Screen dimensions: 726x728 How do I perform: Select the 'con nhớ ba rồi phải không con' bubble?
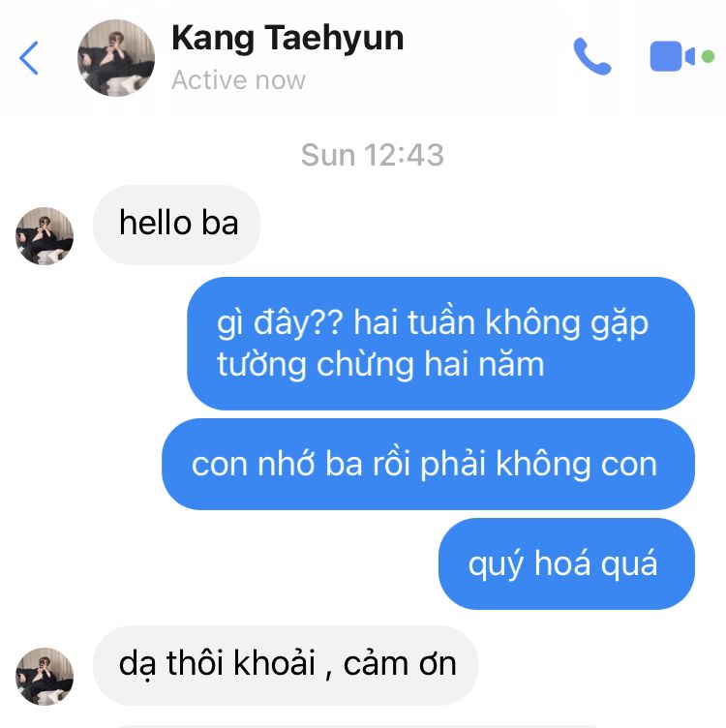[x=428, y=465]
